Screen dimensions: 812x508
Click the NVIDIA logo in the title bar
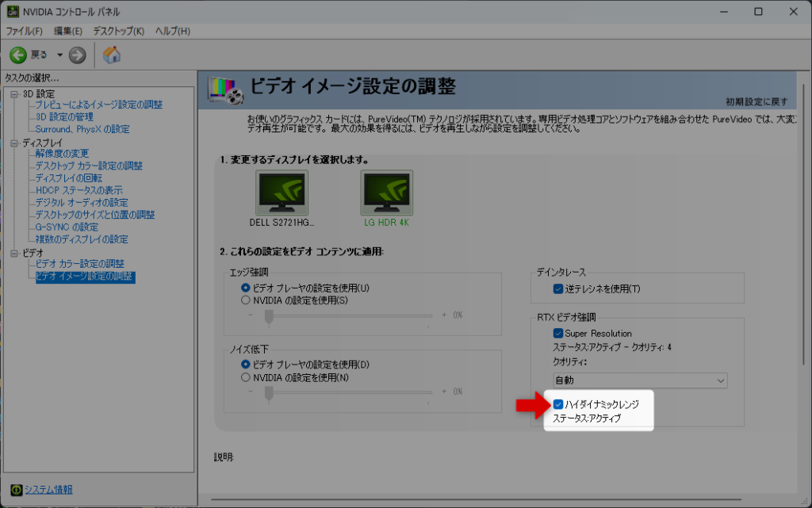(11, 11)
